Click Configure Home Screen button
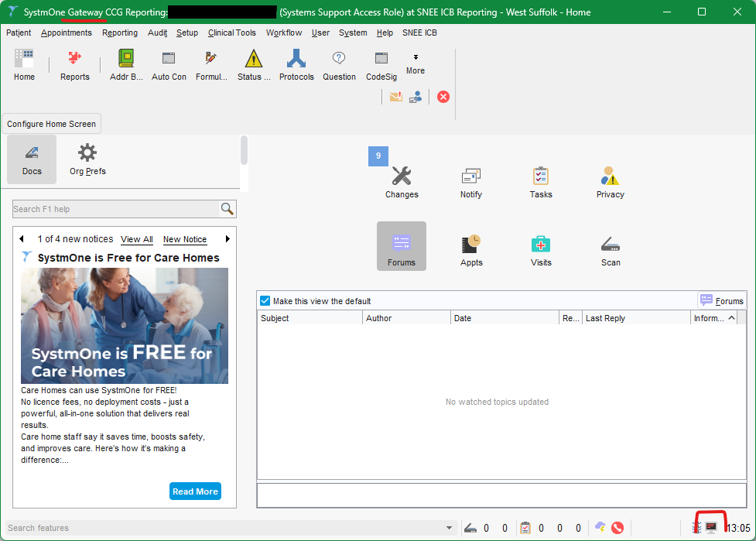The image size is (756, 541). tap(52, 124)
